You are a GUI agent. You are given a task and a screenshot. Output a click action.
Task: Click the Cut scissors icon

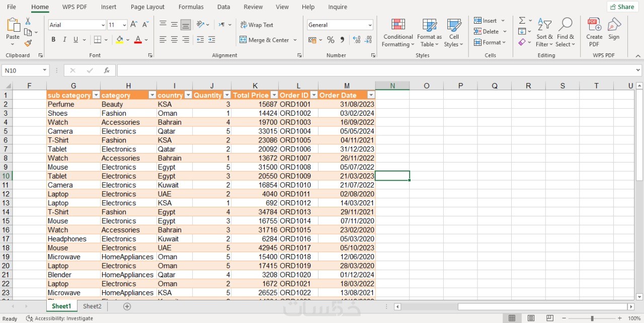28,21
